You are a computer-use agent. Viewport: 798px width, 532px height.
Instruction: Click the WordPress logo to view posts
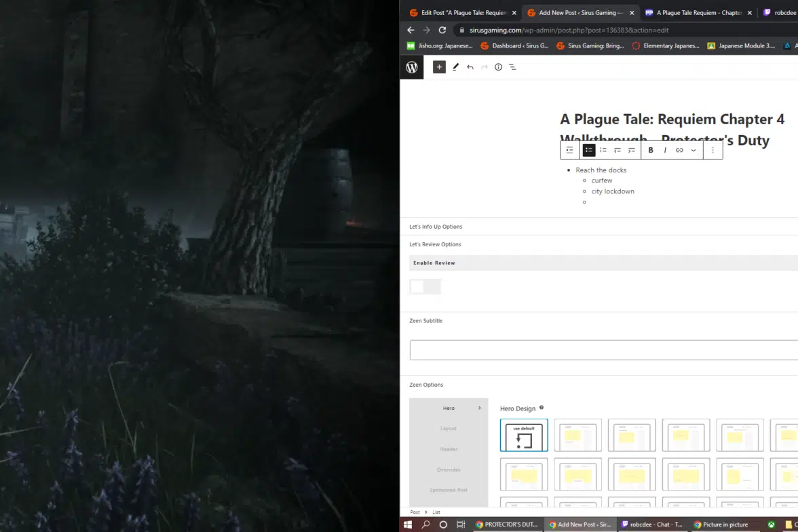[x=412, y=67]
